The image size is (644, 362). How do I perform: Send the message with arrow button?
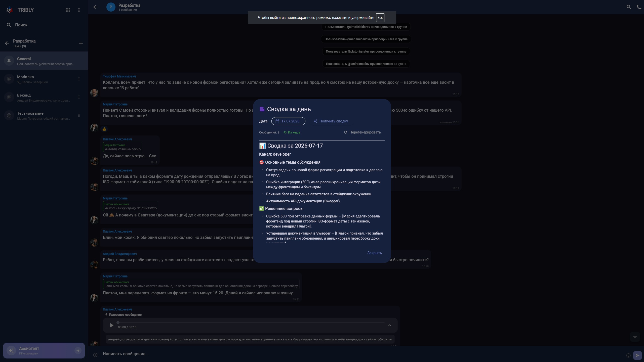point(637,355)
